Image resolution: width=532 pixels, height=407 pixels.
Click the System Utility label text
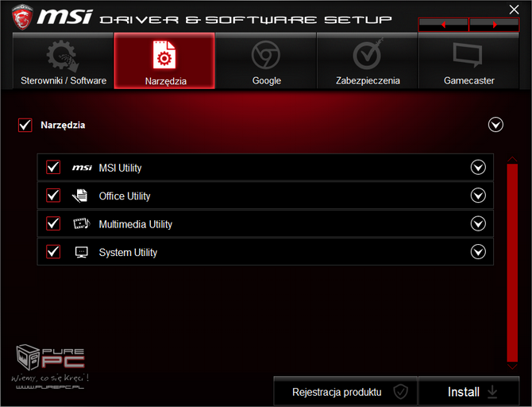pyautogui.click(x=128, y=253)
